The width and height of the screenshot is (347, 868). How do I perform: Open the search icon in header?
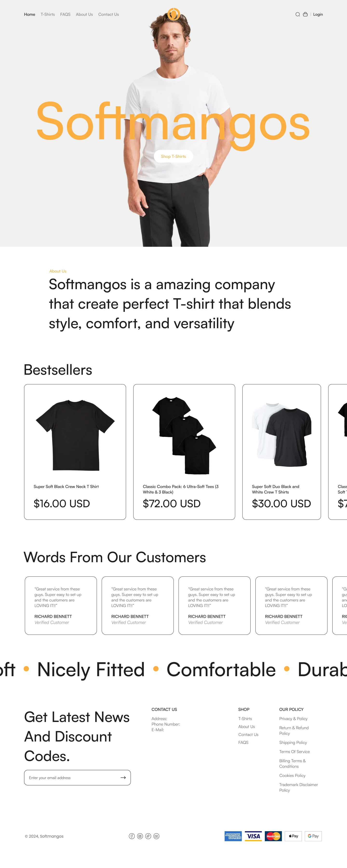(x=297, y=14)
